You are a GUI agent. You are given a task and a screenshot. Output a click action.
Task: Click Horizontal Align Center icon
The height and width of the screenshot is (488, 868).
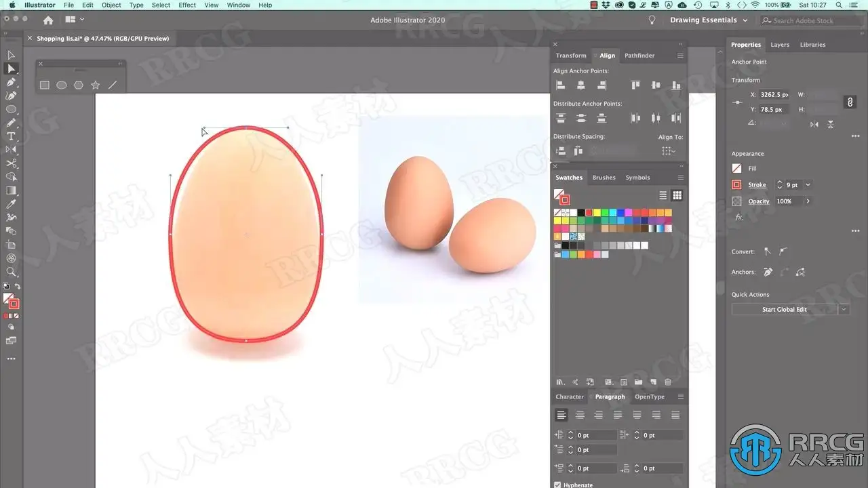pyautogui.click(x=581, y=85)
